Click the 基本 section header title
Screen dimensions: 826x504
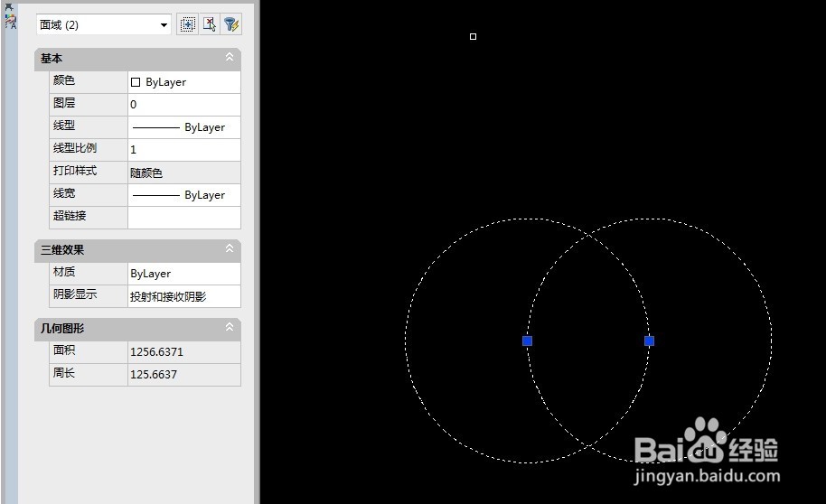[52, 59]
